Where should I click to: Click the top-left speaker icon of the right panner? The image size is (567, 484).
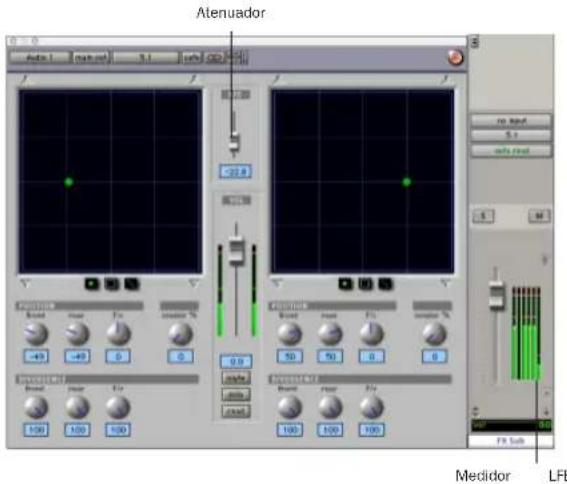point(277,78)
